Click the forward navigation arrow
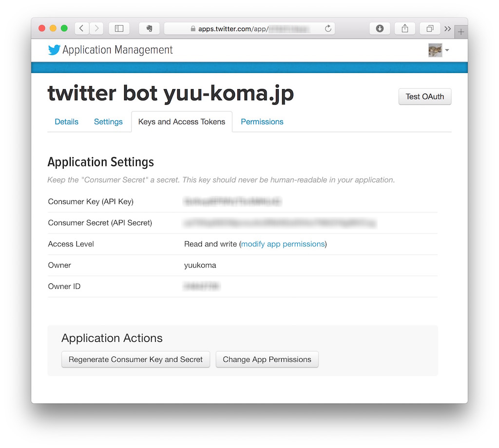The height and width of the screenshot is (448, 499). pyautogui.click(x=96, y=28)
